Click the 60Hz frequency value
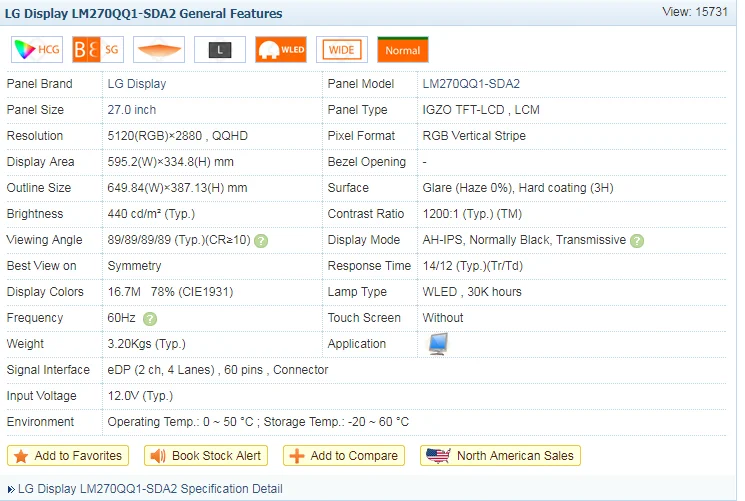Image resolution: width=745 pixels, height=501 pixels. pyautogui.click(x=122, y=318)
